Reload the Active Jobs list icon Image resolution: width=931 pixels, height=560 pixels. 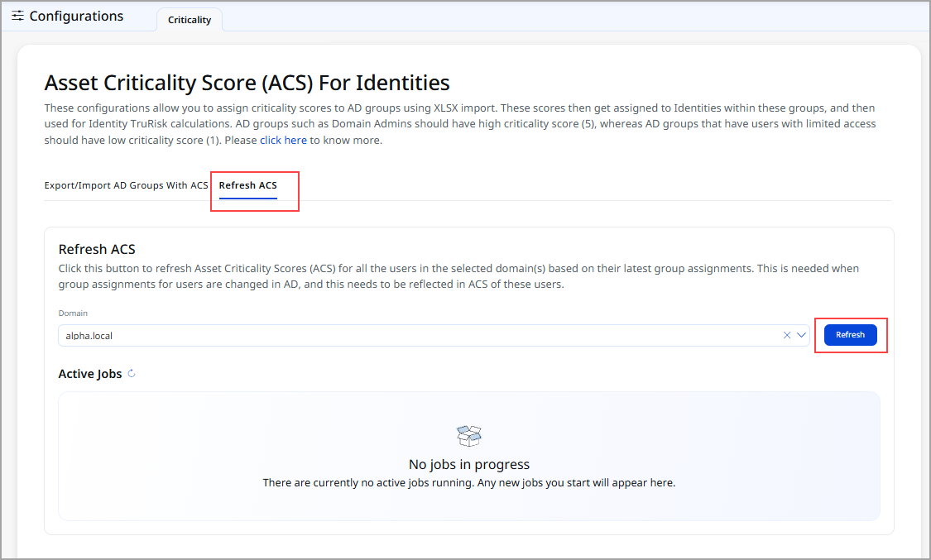[x=132, y=374]
